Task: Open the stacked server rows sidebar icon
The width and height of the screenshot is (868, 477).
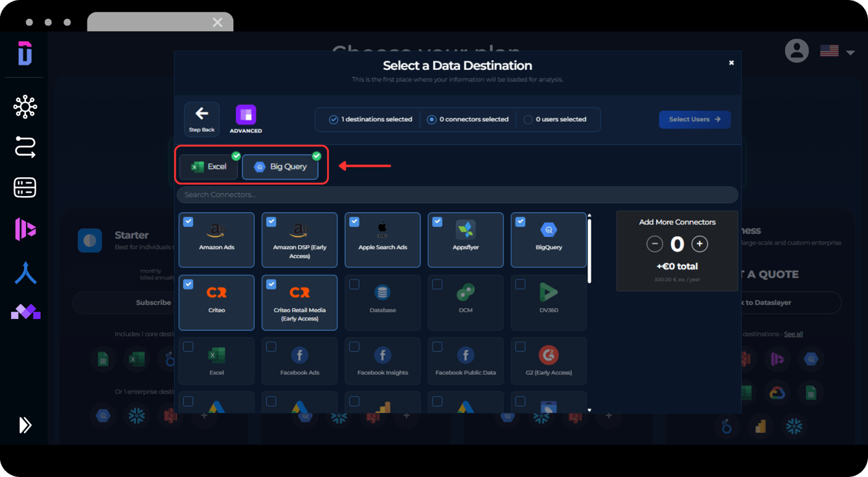Action: 25,188
